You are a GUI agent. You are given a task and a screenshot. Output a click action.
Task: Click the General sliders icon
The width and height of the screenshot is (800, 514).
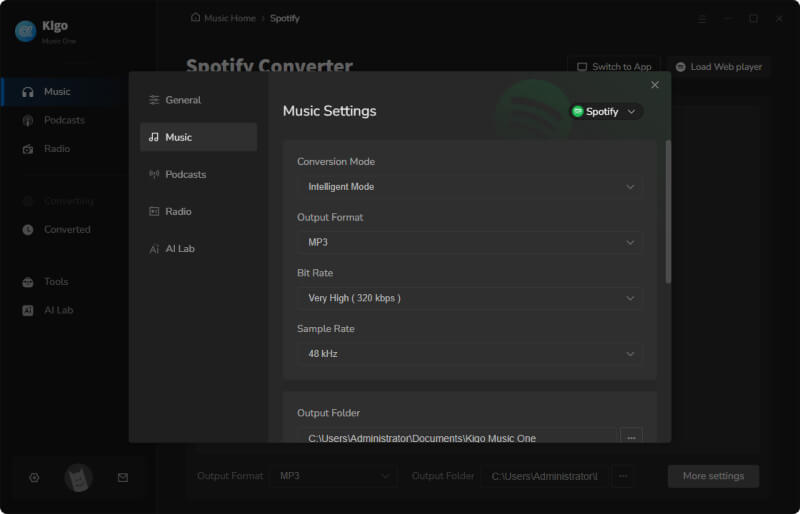[154, 100]
